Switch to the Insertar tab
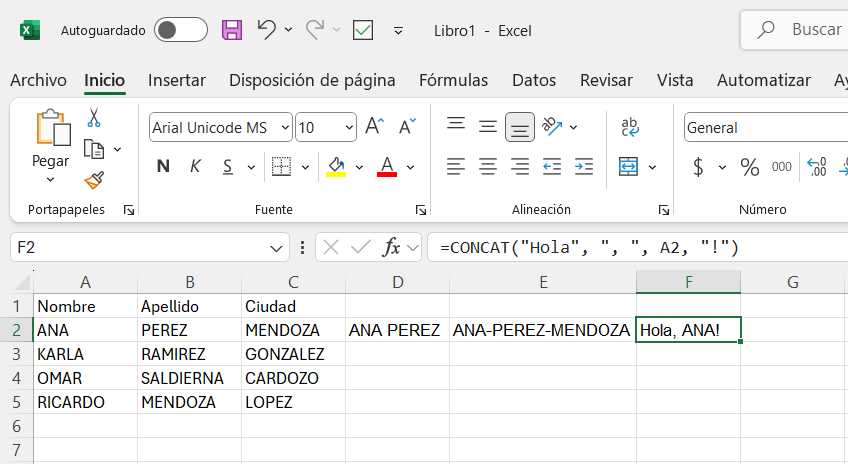The image size is (848, 464). coord(177,80)
